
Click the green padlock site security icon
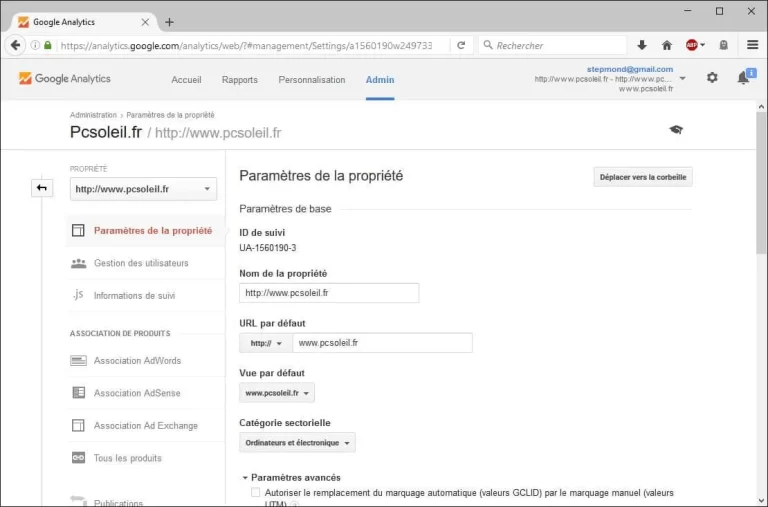click(x=48, y=45)
